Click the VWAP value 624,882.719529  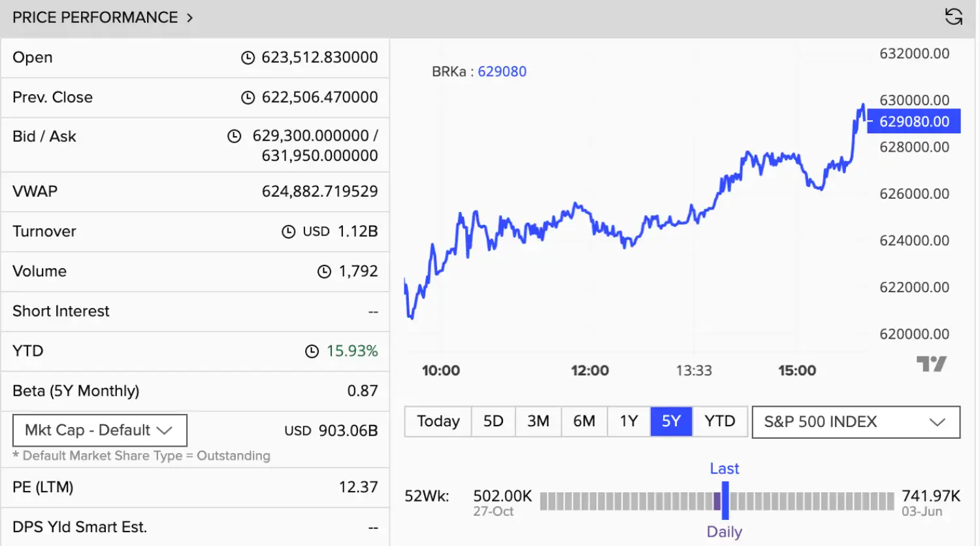point(319,192)
